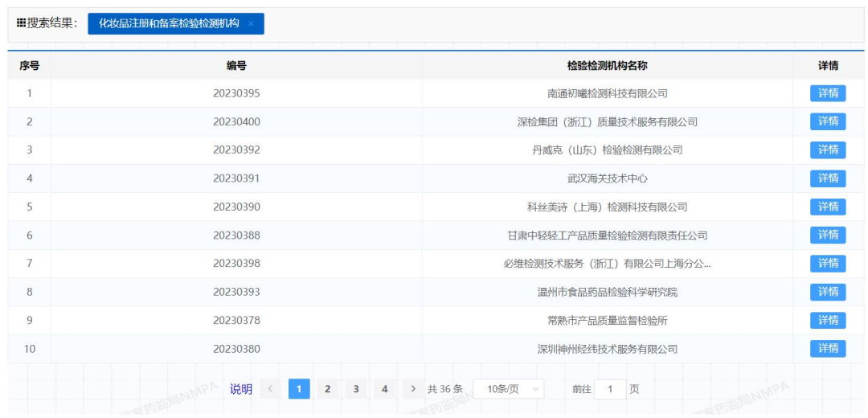This screenshot has height=418, width=868.
Task: Go to page 2 of results
Action: click(x=327, y=389)
